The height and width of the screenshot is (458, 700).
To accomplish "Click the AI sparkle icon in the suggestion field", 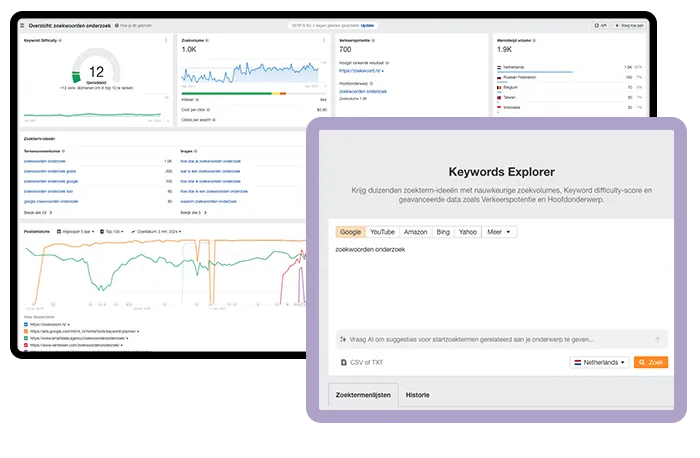I will [343, 339].
